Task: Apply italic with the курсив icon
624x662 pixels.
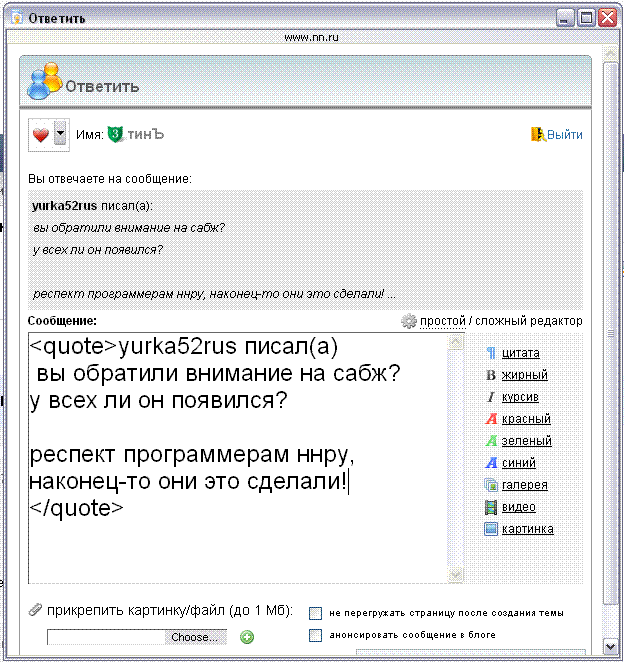Action: [490, 397]
